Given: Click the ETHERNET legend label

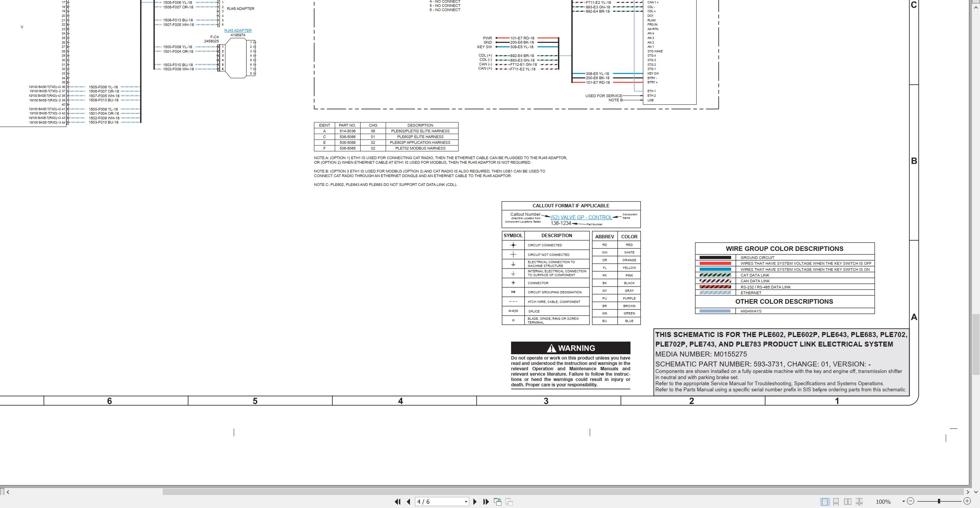Looking at the screenshot, I should coord(751,293).
